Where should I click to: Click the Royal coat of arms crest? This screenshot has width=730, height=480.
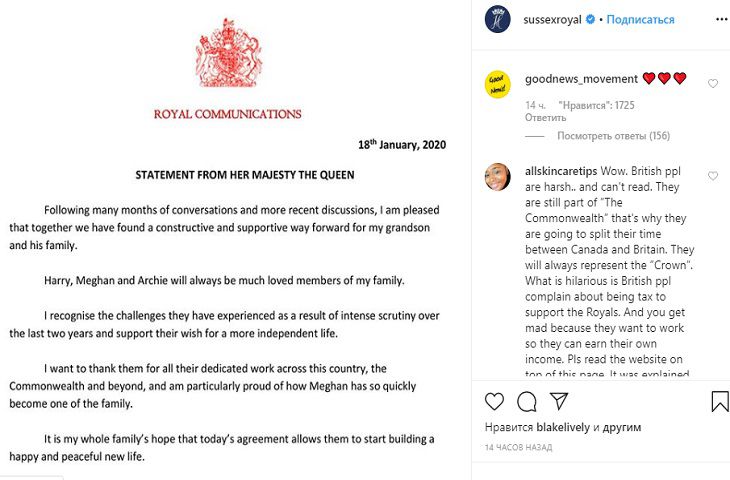227,53
